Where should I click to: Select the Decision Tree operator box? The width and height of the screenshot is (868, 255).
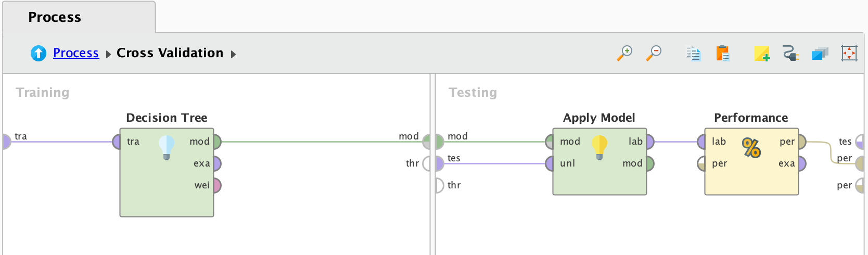tap(167, 193)
